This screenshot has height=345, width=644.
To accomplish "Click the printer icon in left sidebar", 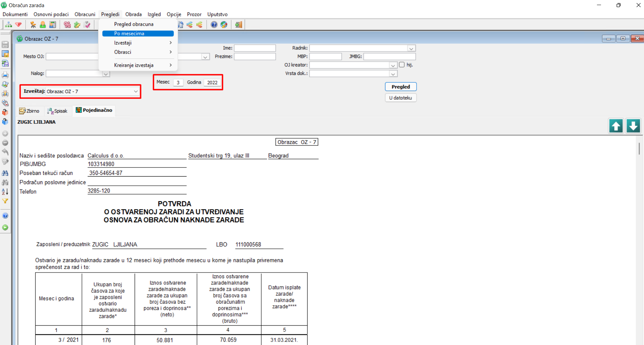I will tap(5, 75).
